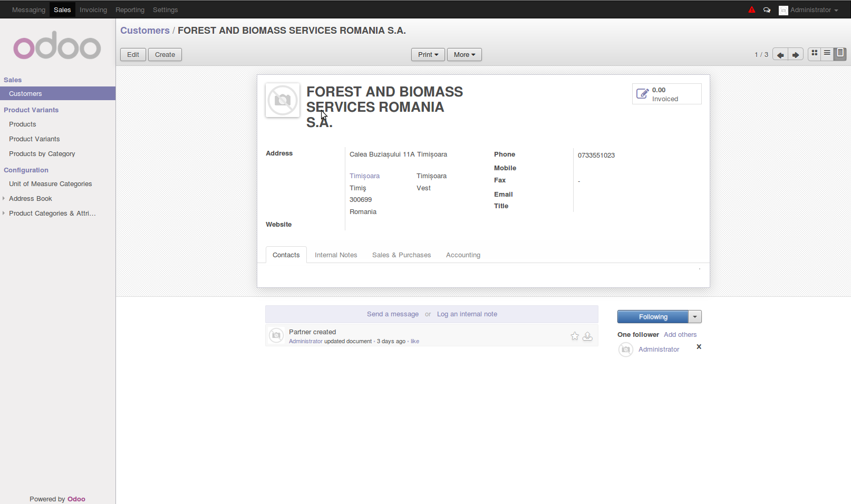The width and height of the screenshot is (851, 504).
Task: Open the Invoicing top menu
Action: 93,10
